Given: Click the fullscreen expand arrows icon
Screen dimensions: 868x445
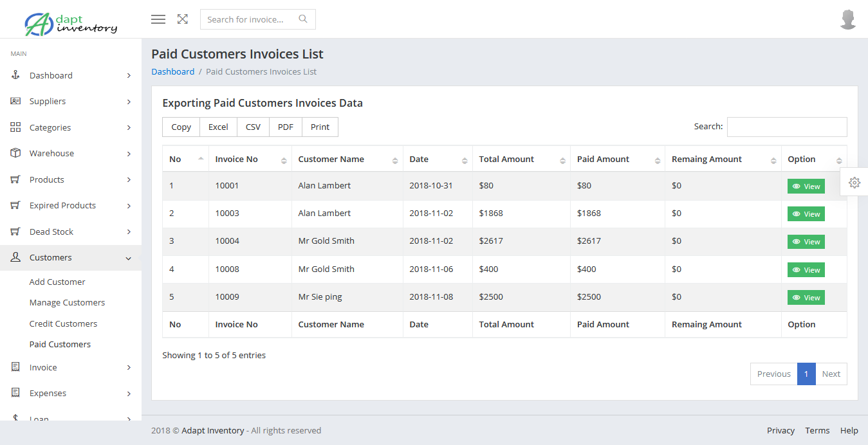Looking at the screenshot, I should point(183,19).
